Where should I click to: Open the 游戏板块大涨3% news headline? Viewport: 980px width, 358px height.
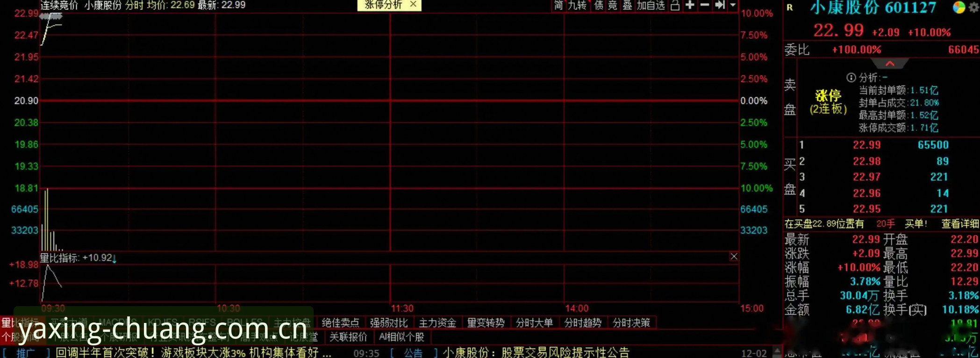click(x=193, y=352)
